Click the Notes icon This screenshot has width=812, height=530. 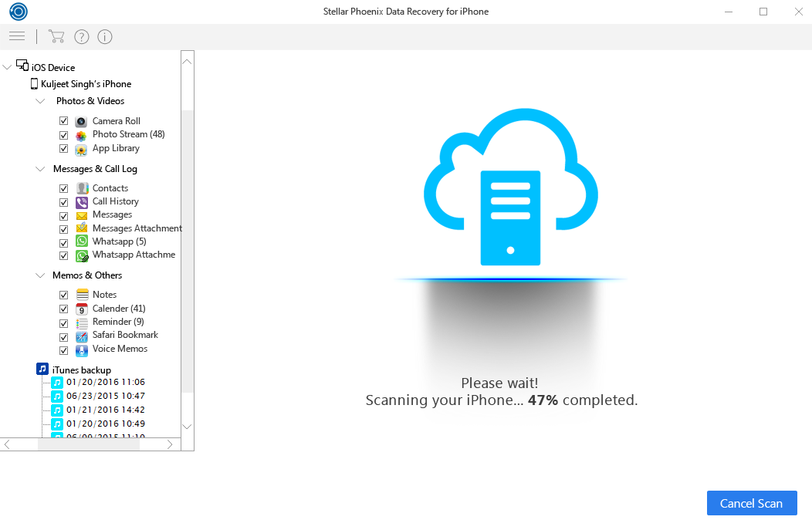click(83, 295)
